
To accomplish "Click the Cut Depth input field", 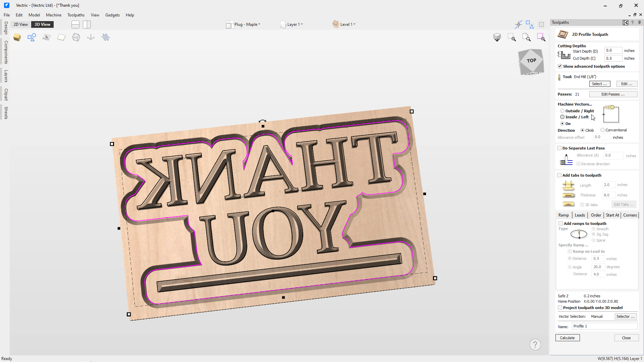I will click(x=613, y=58).
